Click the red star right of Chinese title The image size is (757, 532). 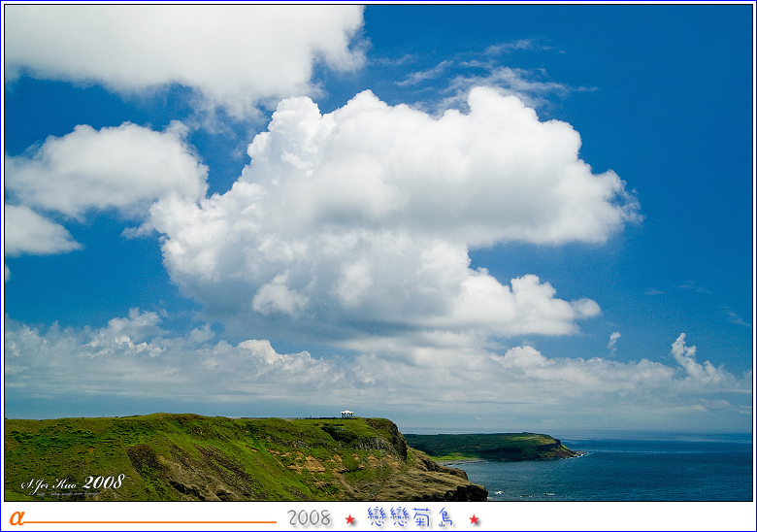click(x=475, y=519)
